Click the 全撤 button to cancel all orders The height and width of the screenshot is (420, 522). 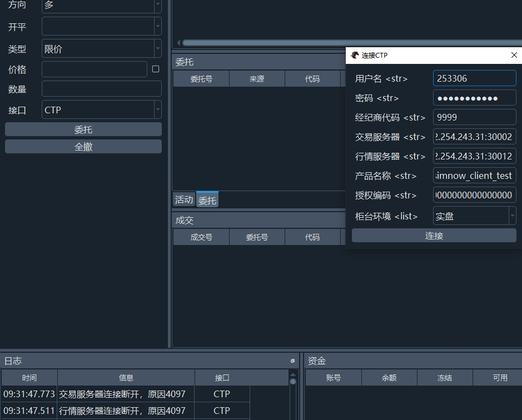tap(83, 147)
